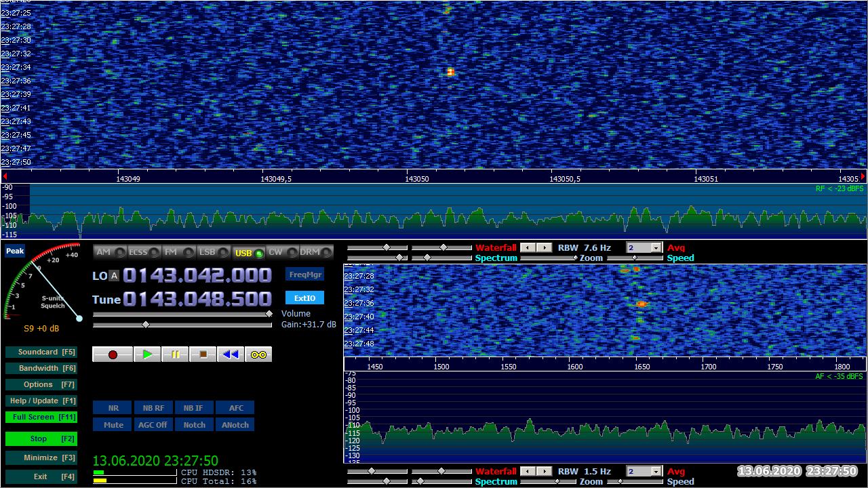
Task: Click the yellow Pause button
Action: (175, 354)
